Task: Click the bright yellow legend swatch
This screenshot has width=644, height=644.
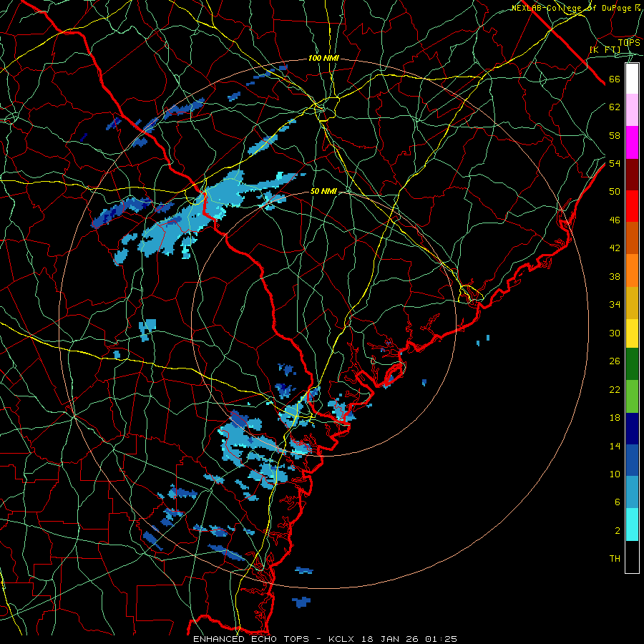Action: click(x=632, y=333)
